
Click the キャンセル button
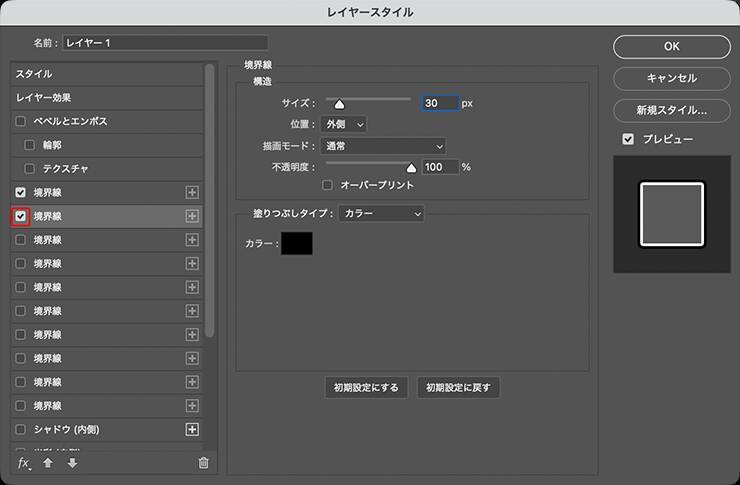click(672, 78)
